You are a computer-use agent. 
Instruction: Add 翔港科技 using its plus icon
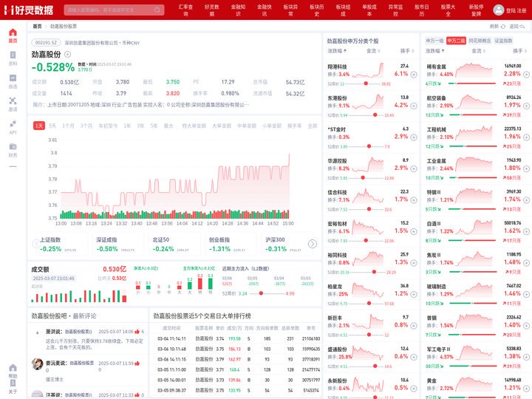click(414, 75)
